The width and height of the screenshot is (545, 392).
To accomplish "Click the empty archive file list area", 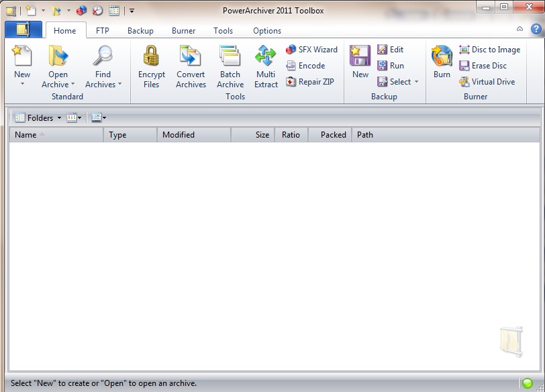I will pos(275,256).
